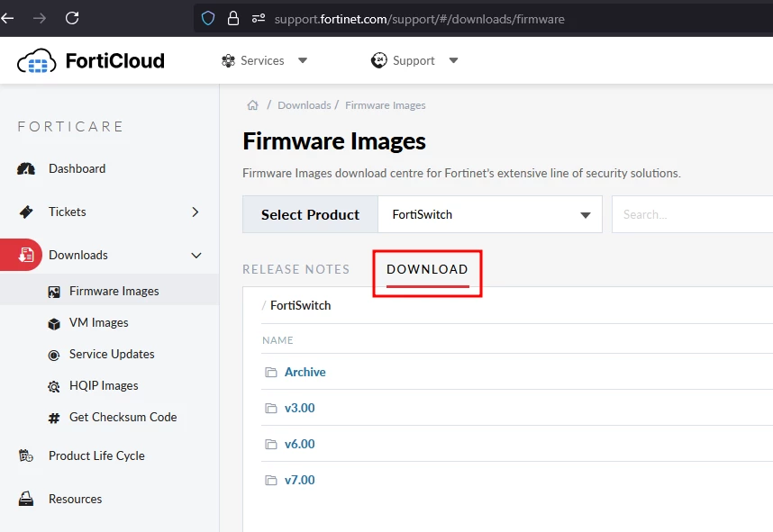
Task: View site security via padlock icon
Action: 233,19
